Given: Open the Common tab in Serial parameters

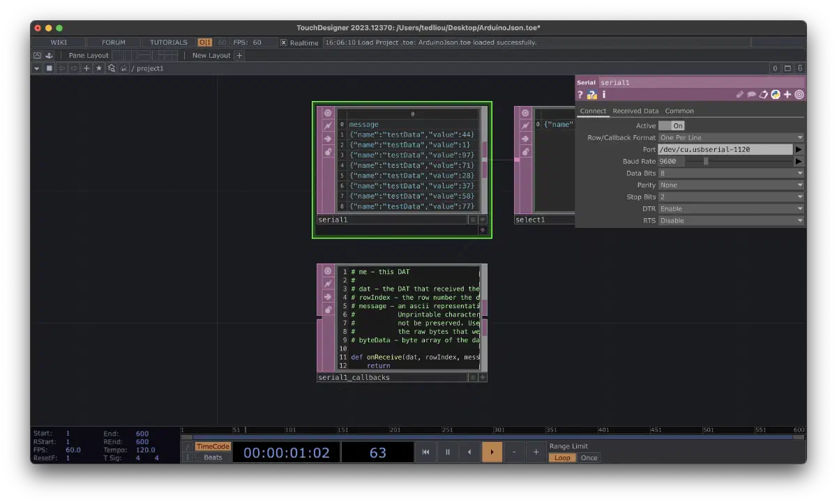Looking at the screenshot, I should coord(679,110).
